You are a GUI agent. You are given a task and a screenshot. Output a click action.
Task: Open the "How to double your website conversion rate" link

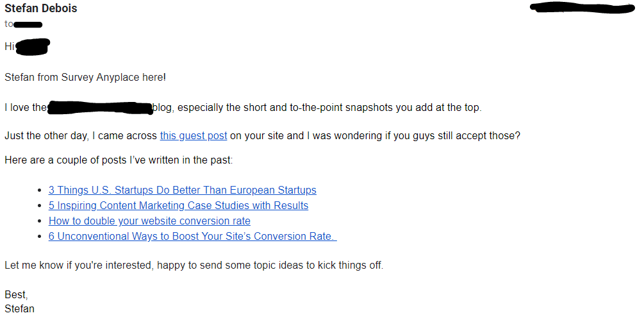149,221
